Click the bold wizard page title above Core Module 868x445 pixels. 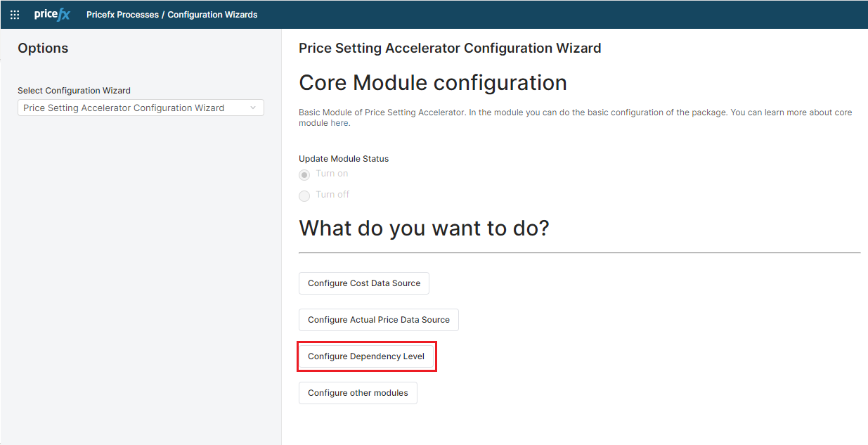[450, 49]
